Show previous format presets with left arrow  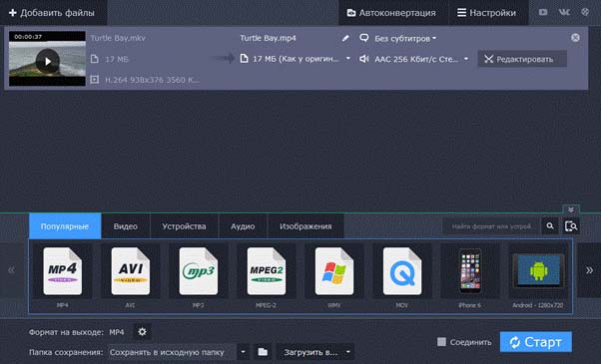(x=12, y=270)
